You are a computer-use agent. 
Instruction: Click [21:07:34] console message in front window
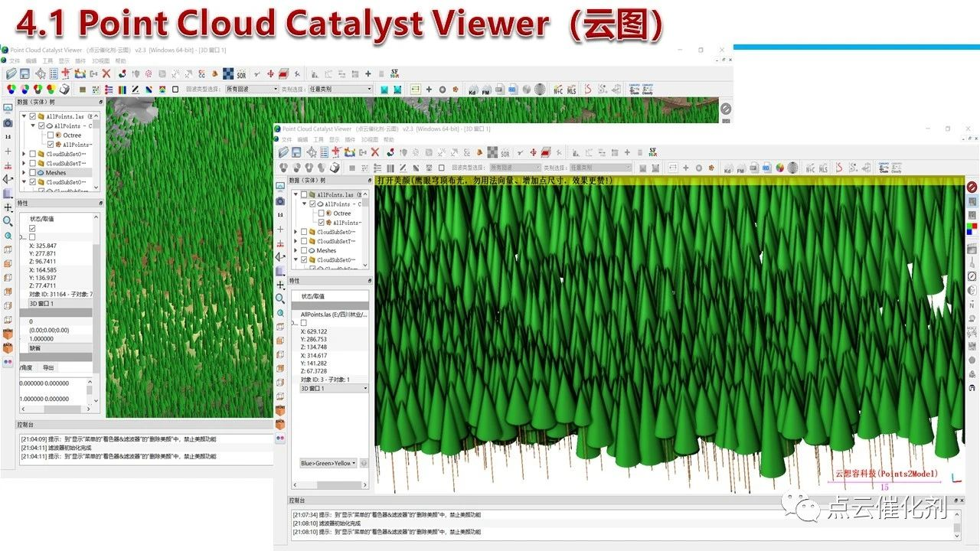pos(387,515)
